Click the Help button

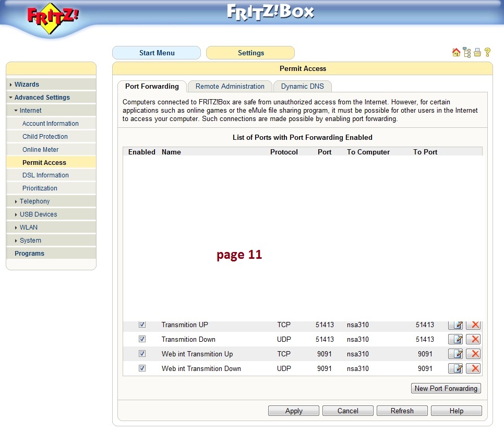point(457,411)
